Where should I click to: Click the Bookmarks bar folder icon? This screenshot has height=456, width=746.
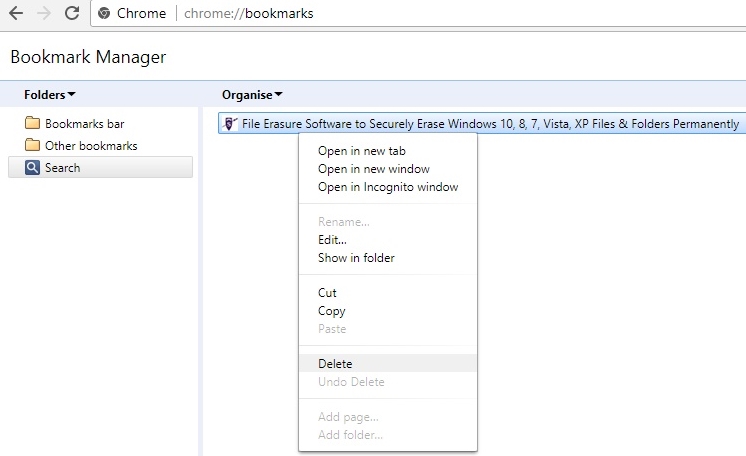pos(32,124)
